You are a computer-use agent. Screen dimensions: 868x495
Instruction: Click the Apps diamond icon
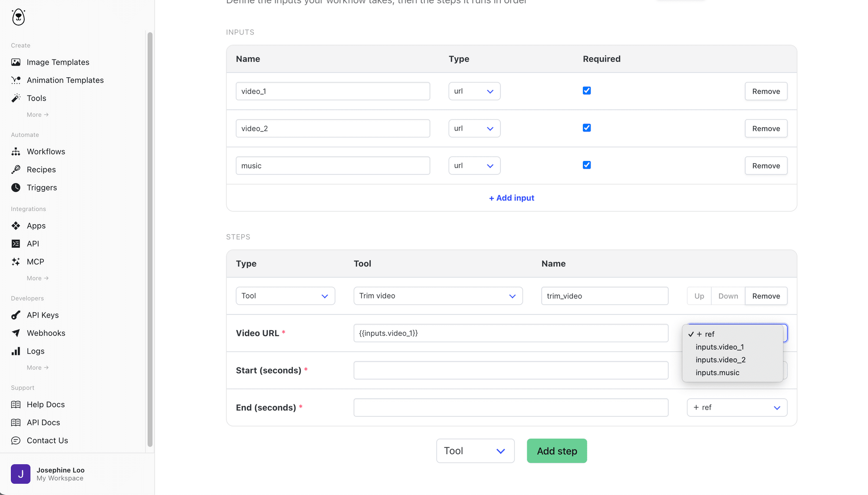(16, 226)
